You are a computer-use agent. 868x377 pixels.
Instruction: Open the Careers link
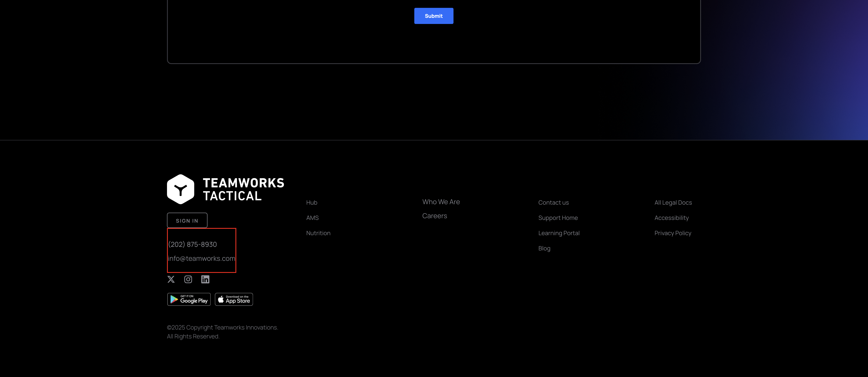click(434, 216)
